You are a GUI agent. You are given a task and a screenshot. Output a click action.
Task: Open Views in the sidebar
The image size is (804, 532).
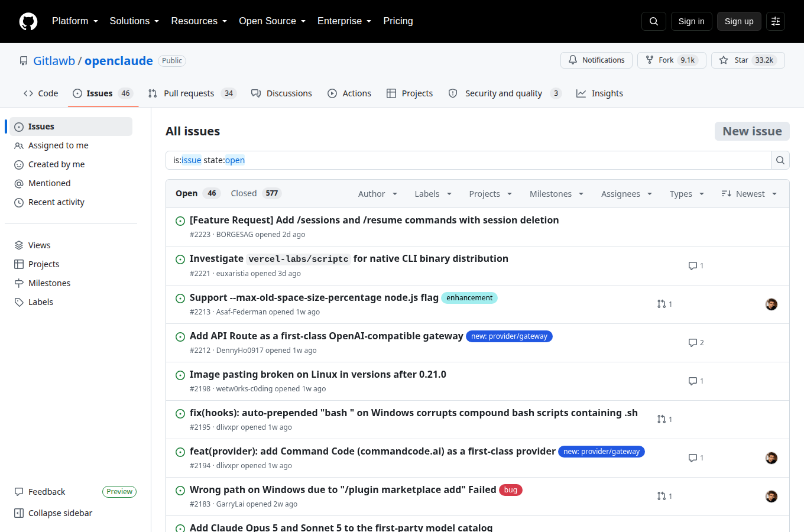pos(71,245)
